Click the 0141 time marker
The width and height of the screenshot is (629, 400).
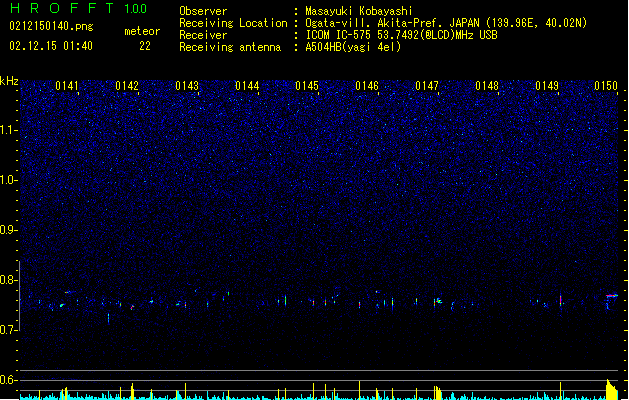pyautogui.click(x=67, y=86)
